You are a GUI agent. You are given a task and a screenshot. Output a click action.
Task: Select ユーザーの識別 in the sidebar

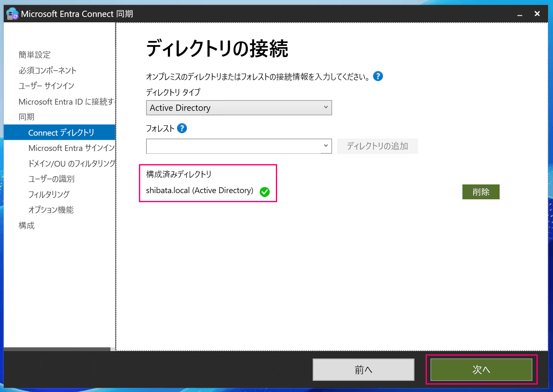(51, 179)
